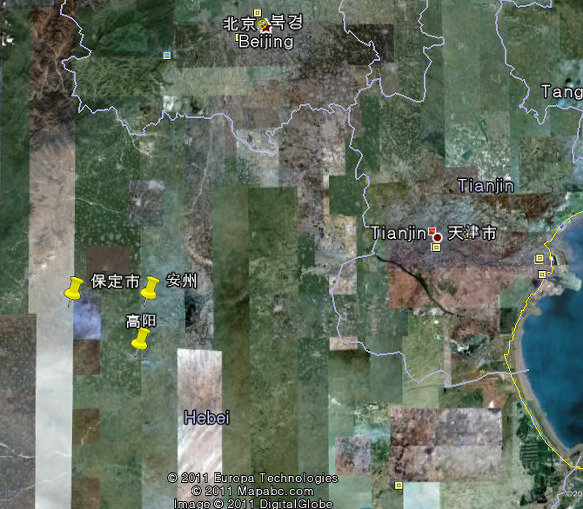The width and height of the screenshot is (583, 509).
Task: Open the yellow square placemark near the bottom copyright text
Action: (398, 485)
